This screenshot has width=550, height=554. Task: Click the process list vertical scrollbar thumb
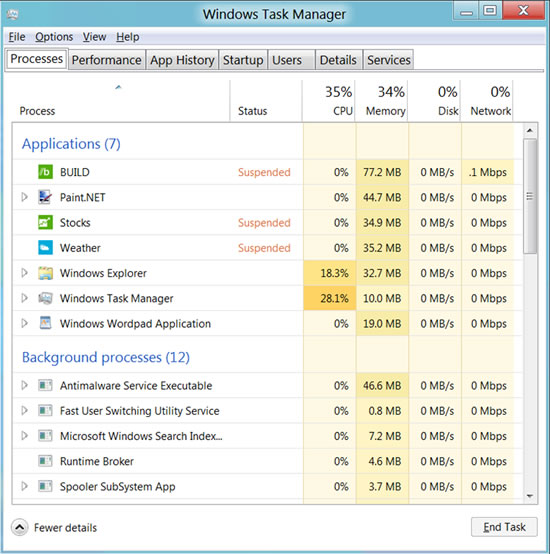530,196
